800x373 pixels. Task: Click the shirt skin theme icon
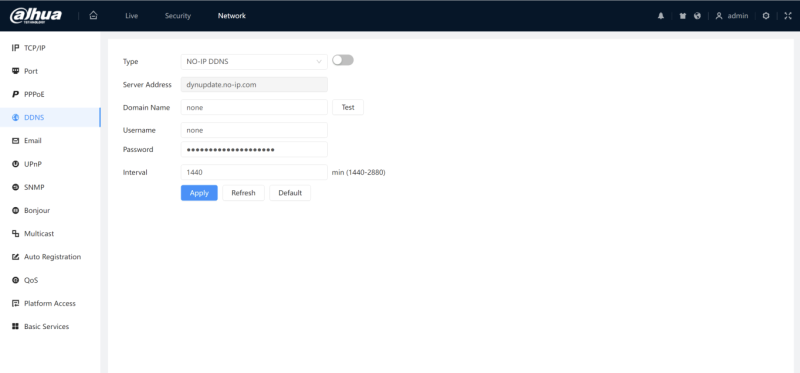pyautogui.click(x=683, y=16)
